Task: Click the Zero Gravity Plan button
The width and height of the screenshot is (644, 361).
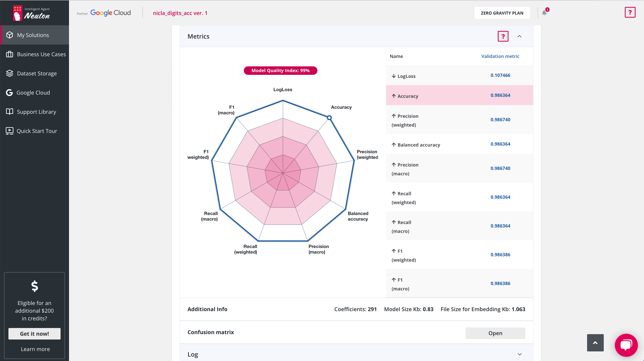Action: point(502,13)
